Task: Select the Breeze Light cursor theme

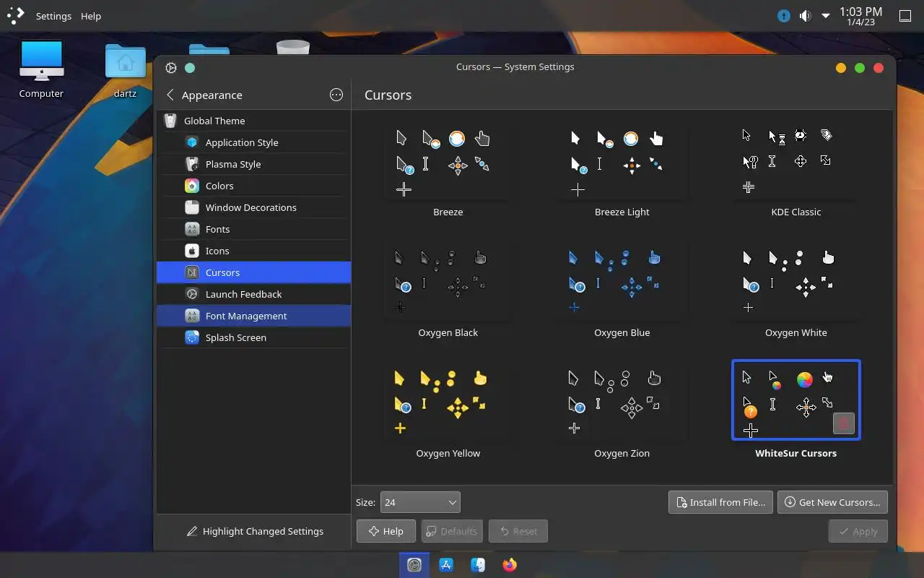Action: (x=622, y=171)
